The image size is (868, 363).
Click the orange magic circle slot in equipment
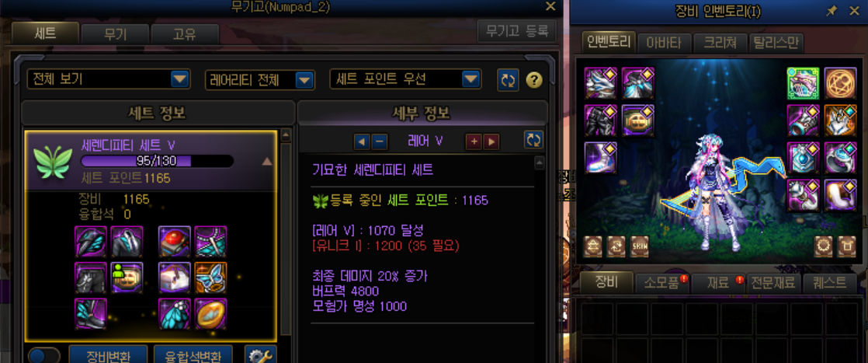point(840,83)
